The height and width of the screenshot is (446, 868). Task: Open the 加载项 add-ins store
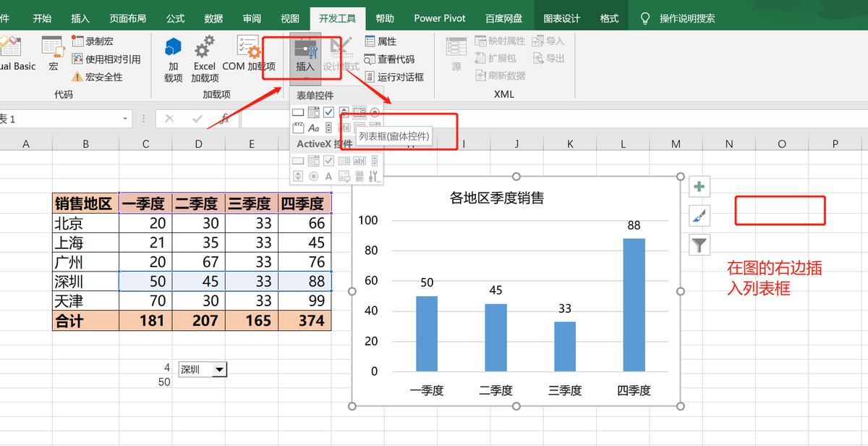pyautogui.click(x=173, y=59)
